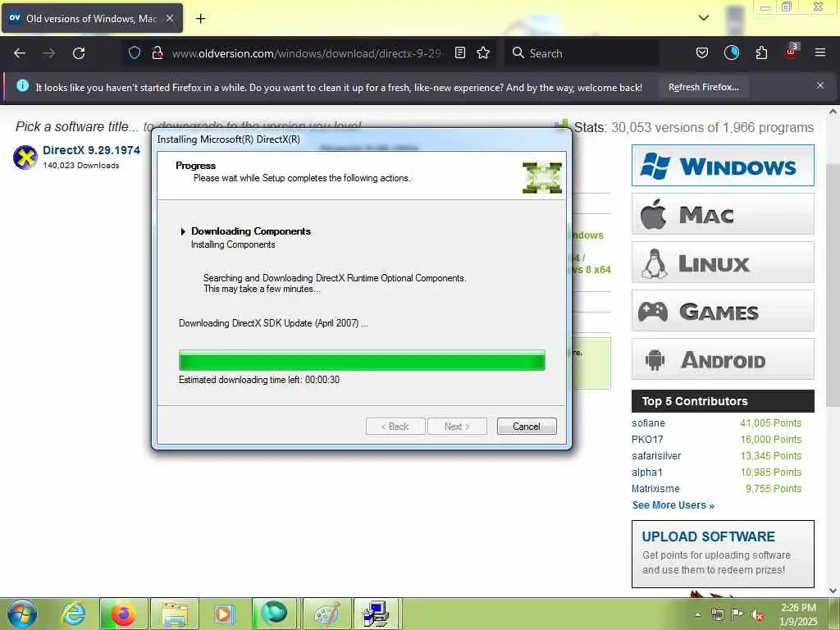
Task: Bookmark this page with the star icon
Action: click(x=483, y=52)
